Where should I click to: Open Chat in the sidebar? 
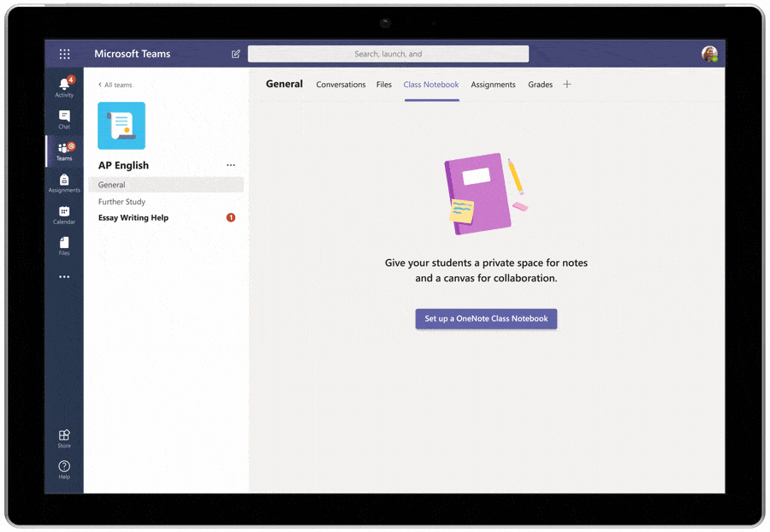(x=64, y=119)
